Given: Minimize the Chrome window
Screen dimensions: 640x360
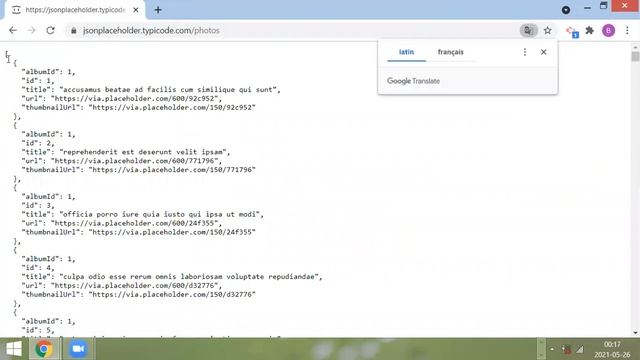Looking at the screenshot, I should [x=587, y=7].
